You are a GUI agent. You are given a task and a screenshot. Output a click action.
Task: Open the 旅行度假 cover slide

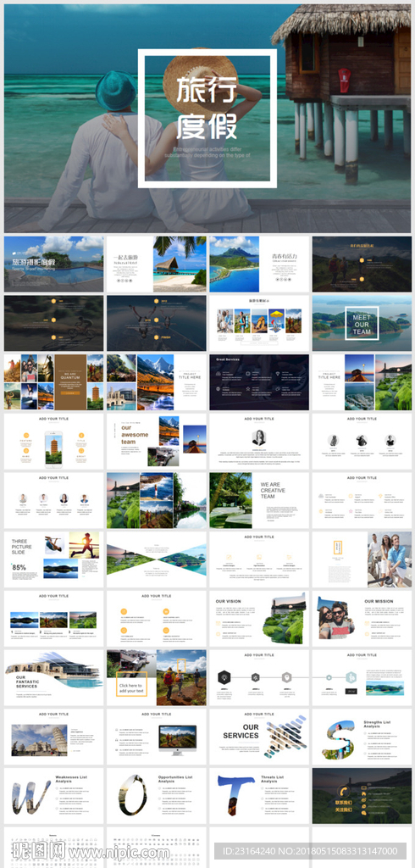click(207, 119)
